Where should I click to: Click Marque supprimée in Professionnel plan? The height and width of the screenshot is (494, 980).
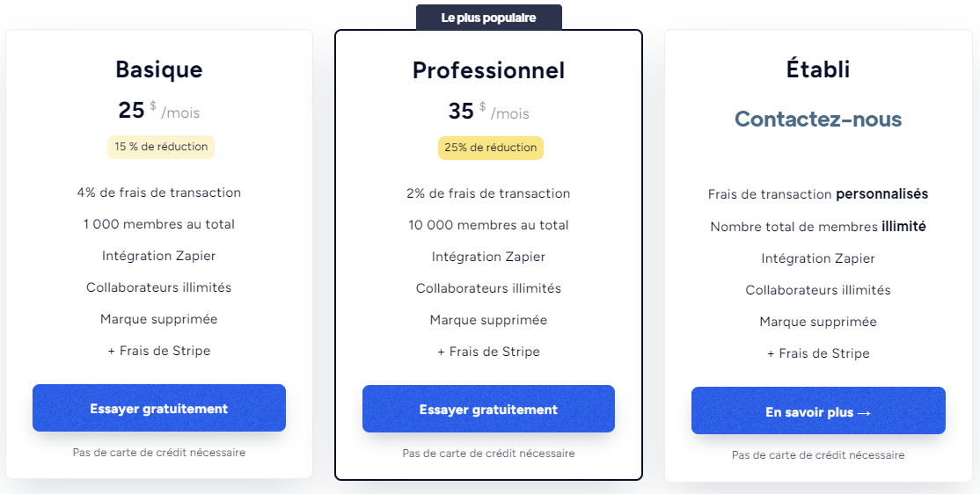point(488,320)
